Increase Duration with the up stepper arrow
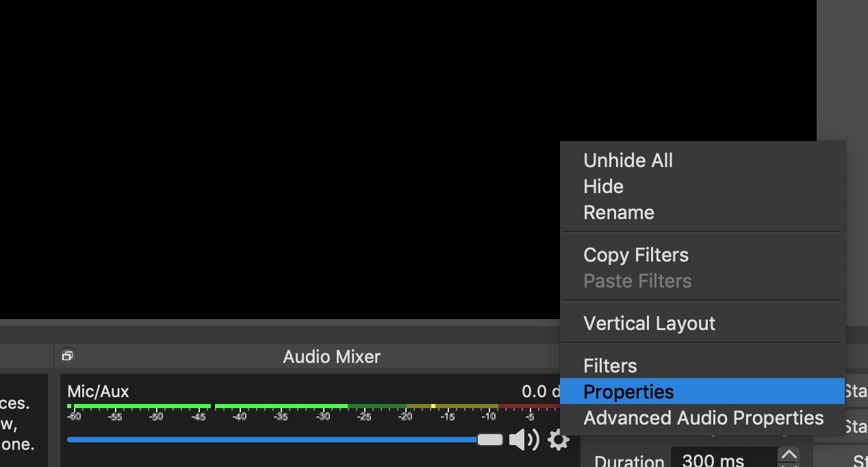 tap(789, 453)
